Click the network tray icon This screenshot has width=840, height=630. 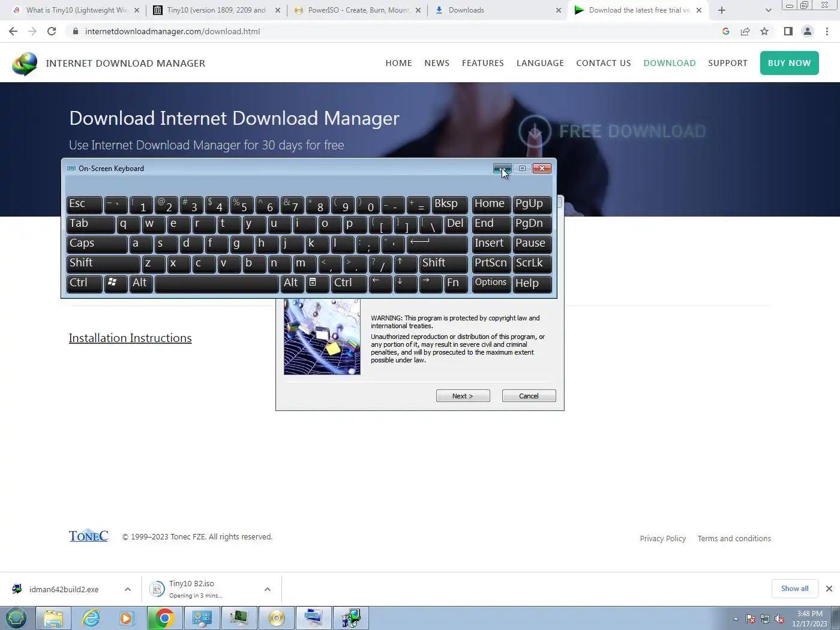[765, 619]
